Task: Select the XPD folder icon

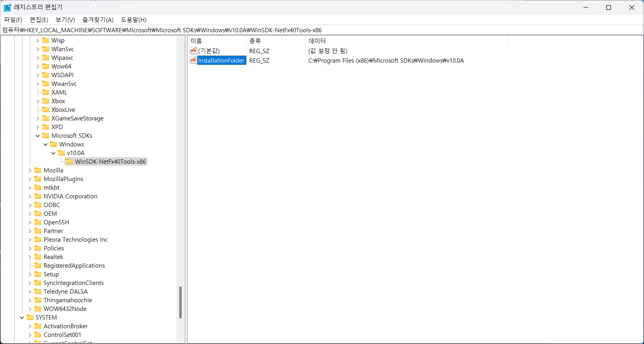Action: click(x=46, y=127)
